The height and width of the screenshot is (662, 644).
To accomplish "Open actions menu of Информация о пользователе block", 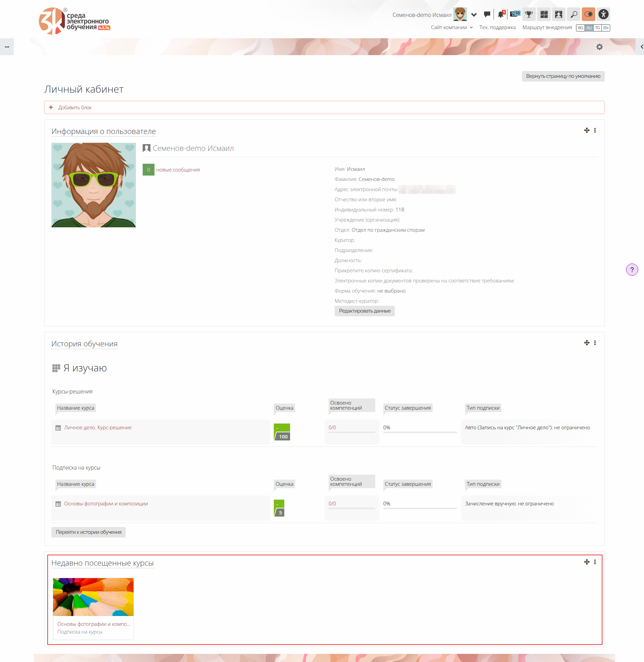I will coord(595,130).
